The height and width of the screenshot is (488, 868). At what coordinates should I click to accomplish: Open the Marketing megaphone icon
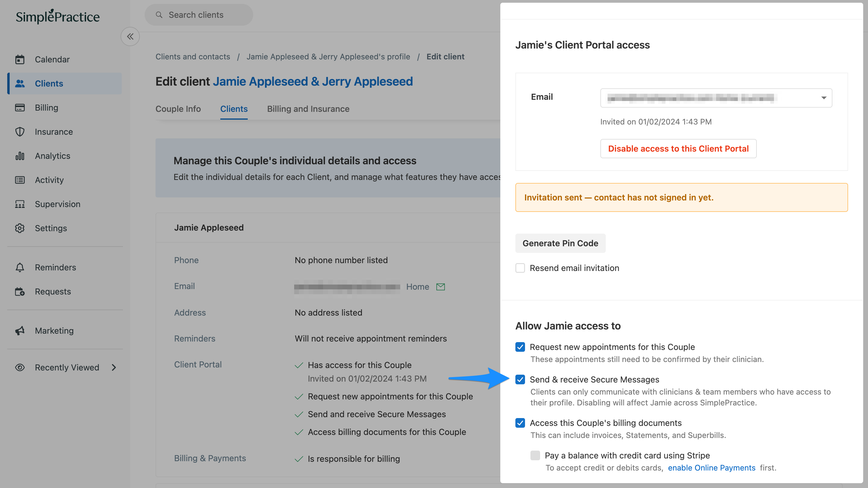tap(20, 331)
